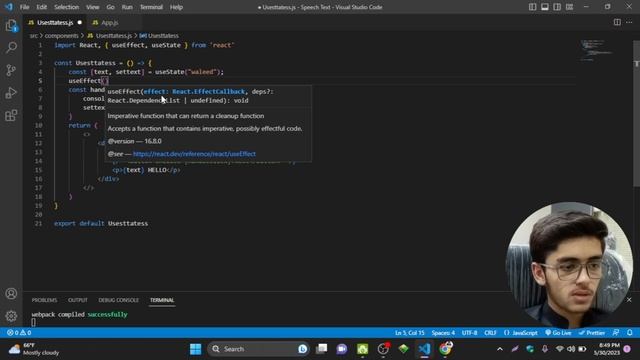Open the weather widget Mostly cloudy
This screenshot has height=360, width=640.
(x=34, y=349)
